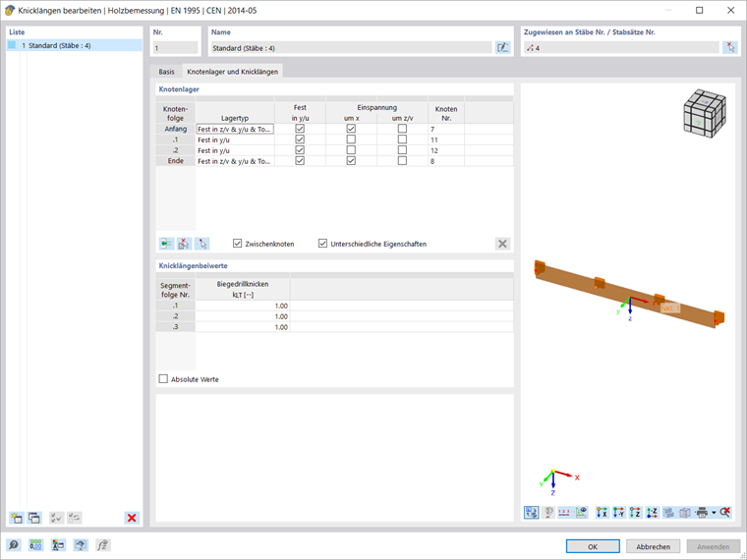
Task: Click the magnifier with red X icon
Action: (725, 513)
